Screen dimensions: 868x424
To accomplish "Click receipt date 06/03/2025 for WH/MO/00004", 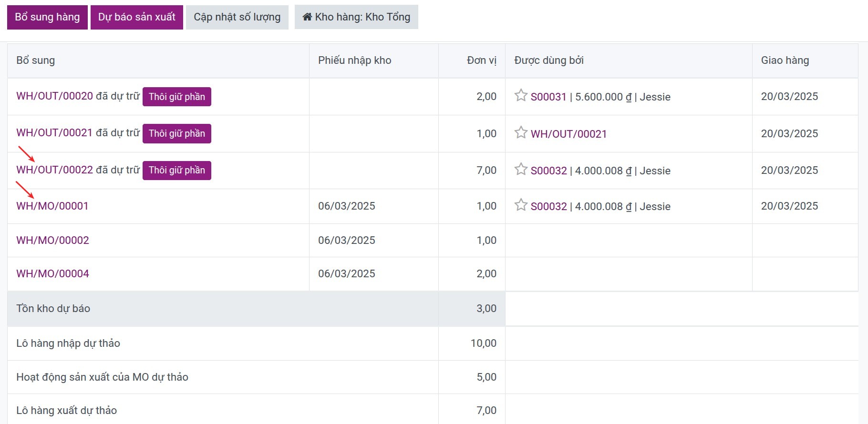I will [347, 274].
